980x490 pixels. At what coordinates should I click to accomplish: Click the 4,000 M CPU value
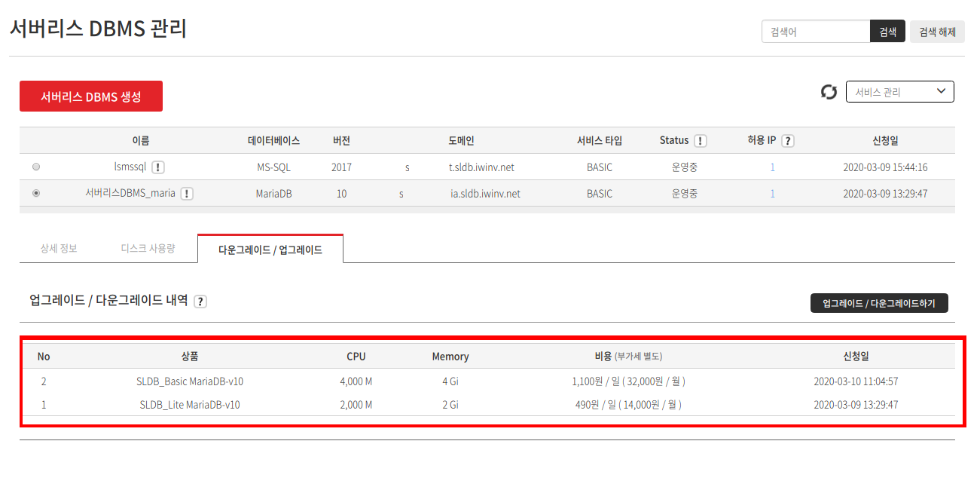coord(356,381)
